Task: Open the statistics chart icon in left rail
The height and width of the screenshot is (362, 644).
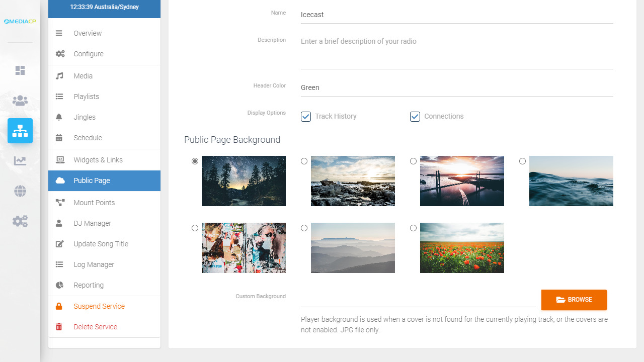Action: [x=20, y=161]
